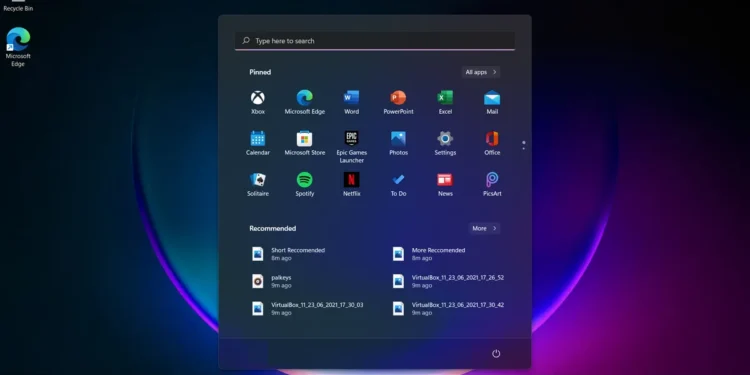750x375 pixels.
Task: Open Netflix app
Action: (352, 185)
